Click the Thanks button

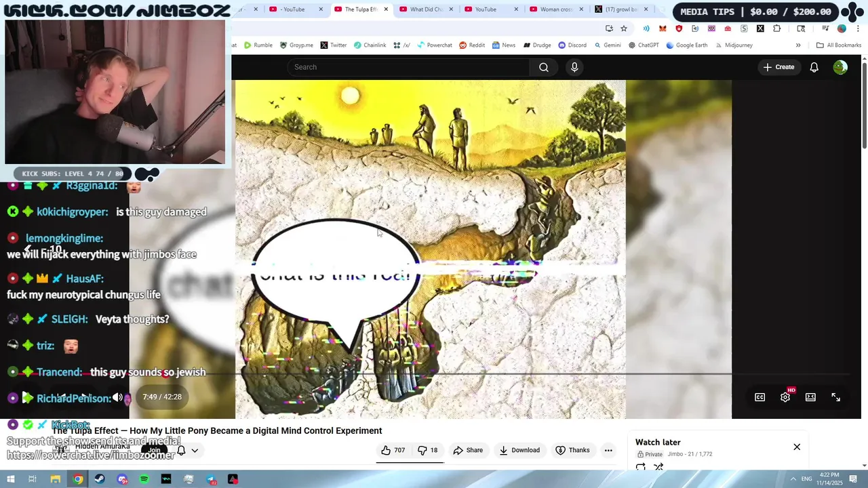tap(572, 450)
